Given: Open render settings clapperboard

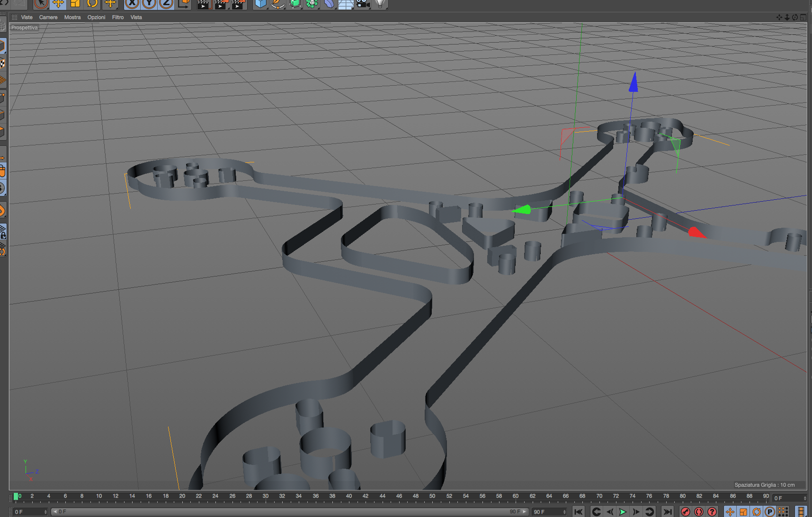Looking at the screenshot, I should click(x=238, y=4).
